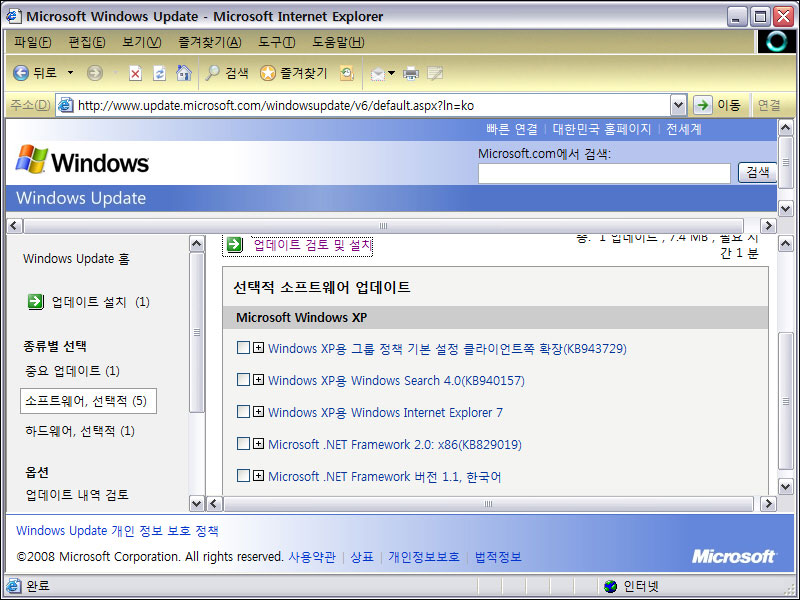
Task: Open the Mail button dropdown arrow
Action: pyautogui.click(x=391, y=73)
